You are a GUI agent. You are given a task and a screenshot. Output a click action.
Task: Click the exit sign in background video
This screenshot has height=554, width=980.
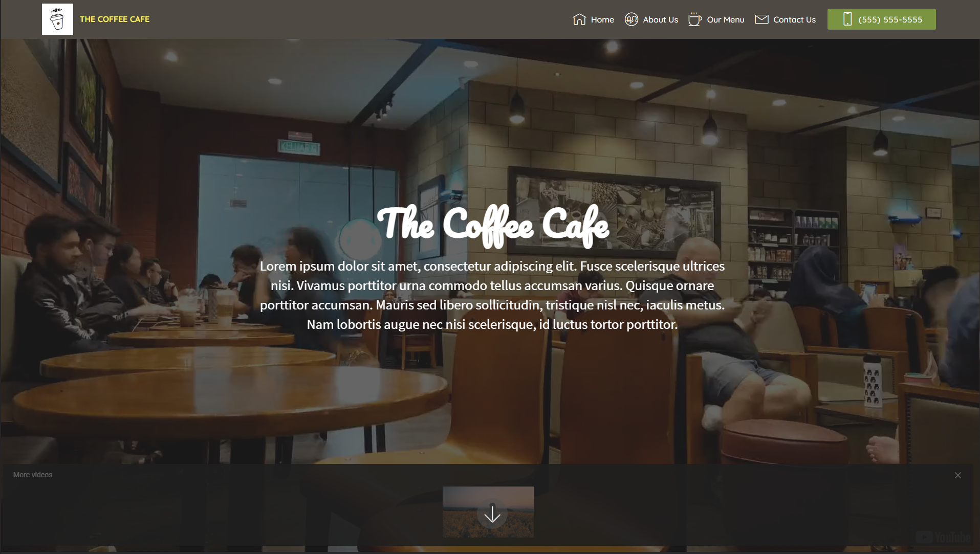click(299, 147)
